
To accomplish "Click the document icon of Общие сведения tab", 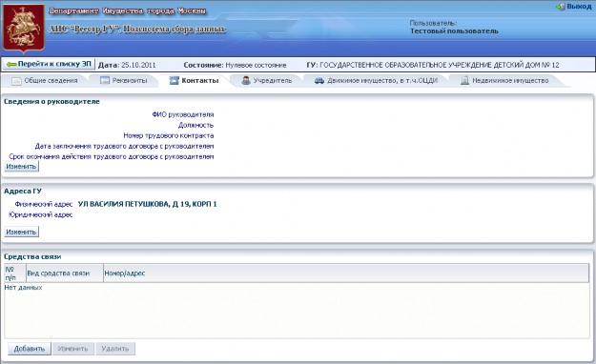I will 16,81.
